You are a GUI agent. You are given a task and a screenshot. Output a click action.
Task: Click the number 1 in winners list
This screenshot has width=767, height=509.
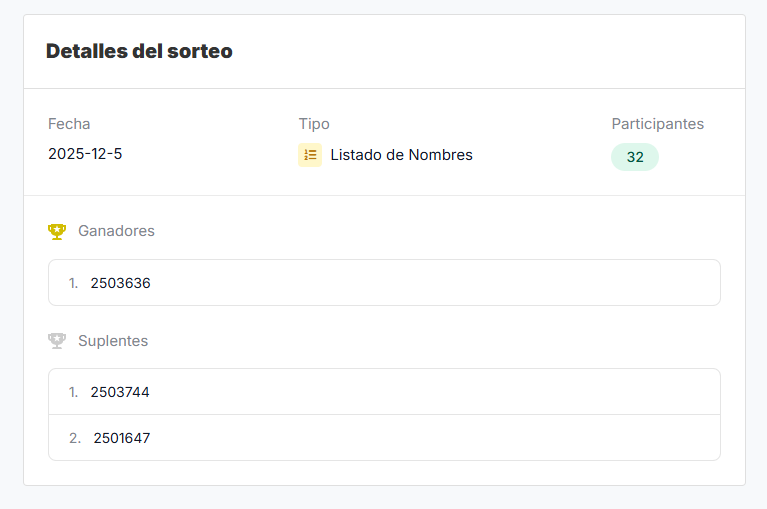tap(73, 283)
